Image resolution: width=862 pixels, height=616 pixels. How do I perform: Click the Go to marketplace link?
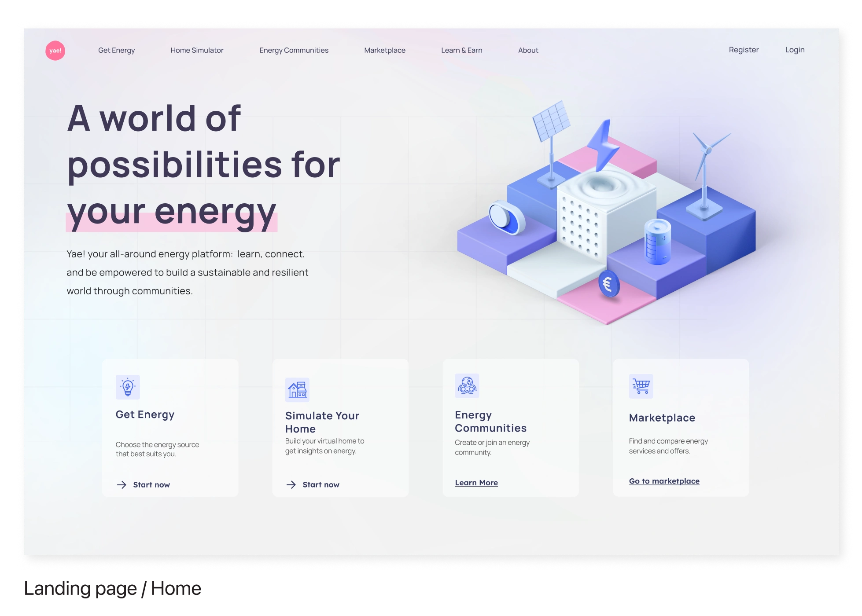(x=664, y=481)
